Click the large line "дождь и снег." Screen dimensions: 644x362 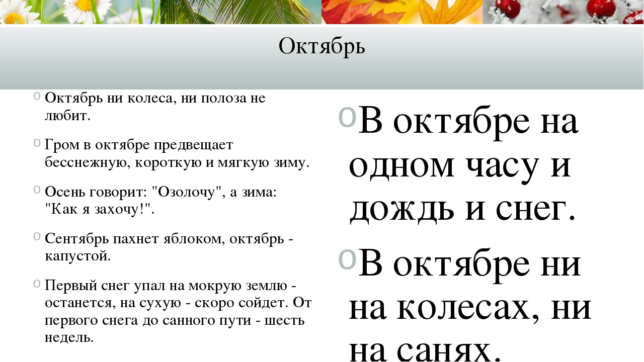pos(462,208)
